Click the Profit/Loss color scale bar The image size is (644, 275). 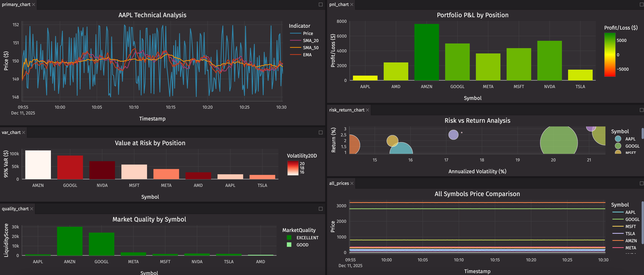click(x=610, y=55)
